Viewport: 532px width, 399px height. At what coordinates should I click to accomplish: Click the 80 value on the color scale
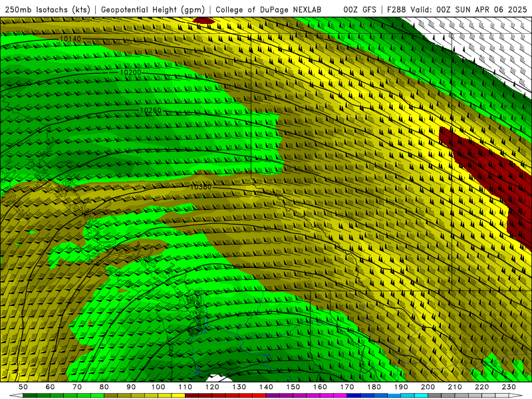pyautogui.click(x=104, y=387)
